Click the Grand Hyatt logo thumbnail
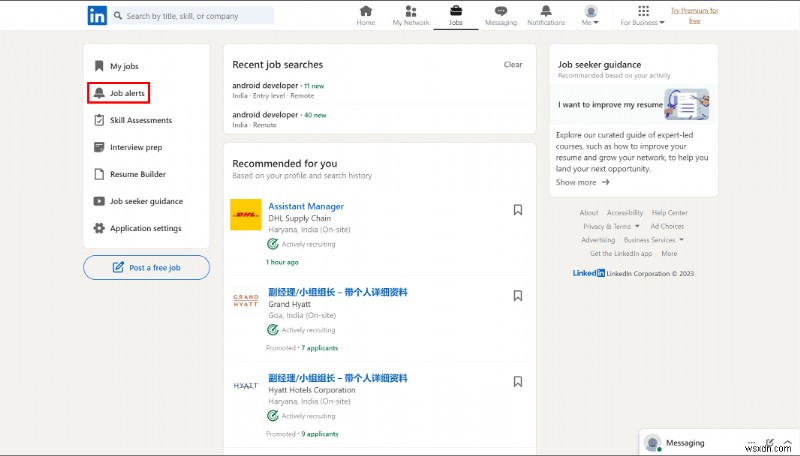 [x=246, y=300]
